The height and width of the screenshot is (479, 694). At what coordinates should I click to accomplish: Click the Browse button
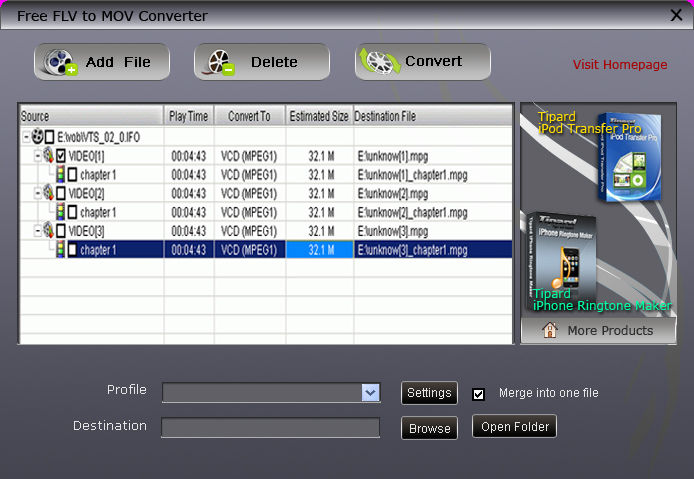coord(429,428)
